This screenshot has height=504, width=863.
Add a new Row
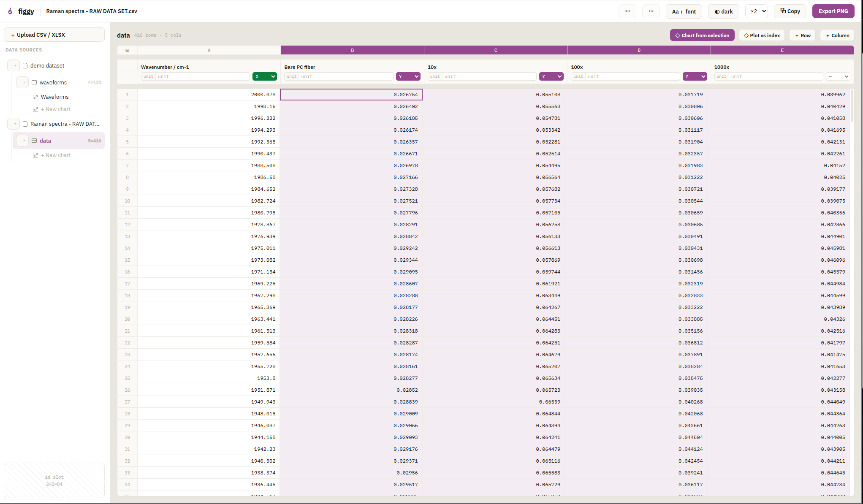click(803, 35)
